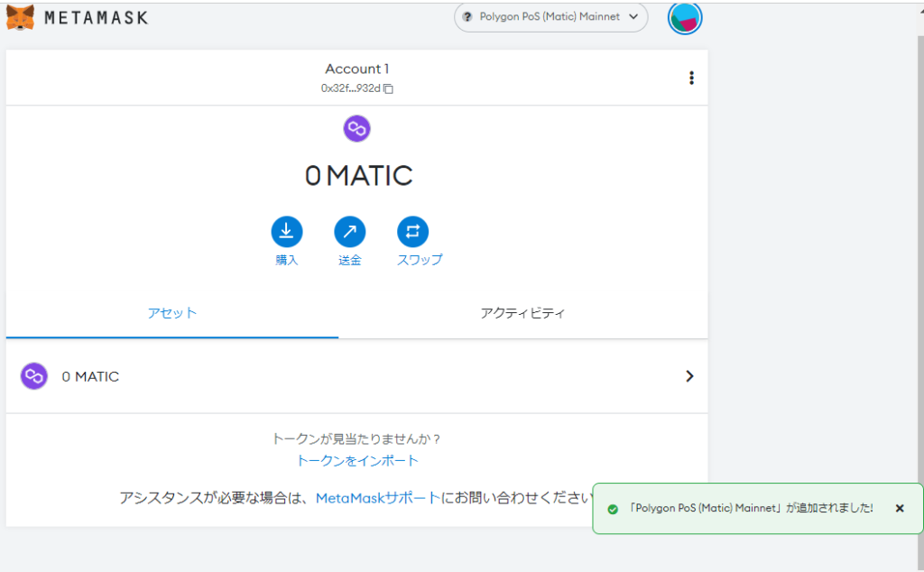924x572 pixels.
Task: Click the MetaMask fox logo
Action: (20, 16)
